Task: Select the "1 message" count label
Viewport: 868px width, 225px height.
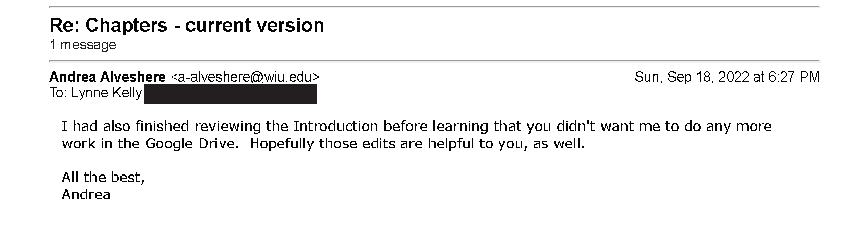Action: [83, 45]
